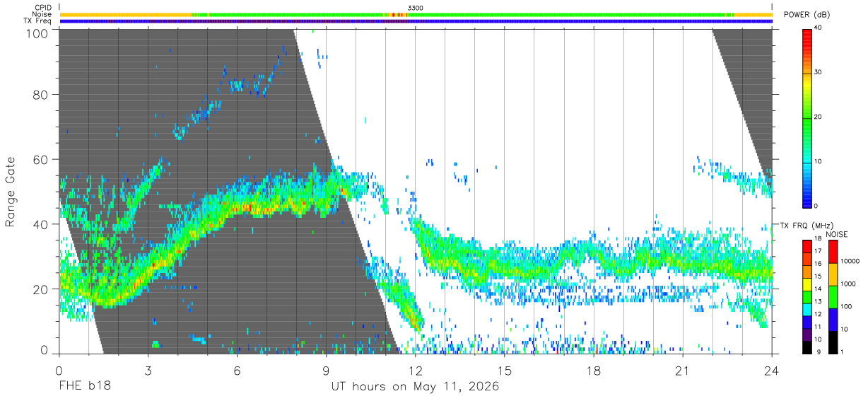Click the green swatch in NOISE legend

click(833, 297)
